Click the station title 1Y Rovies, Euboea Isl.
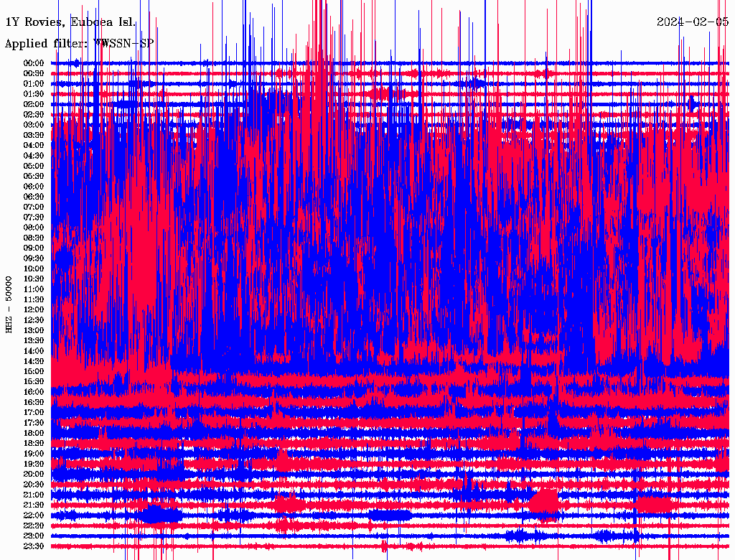The width and height of the screenshot is (735, 560). tap(71, 22)
